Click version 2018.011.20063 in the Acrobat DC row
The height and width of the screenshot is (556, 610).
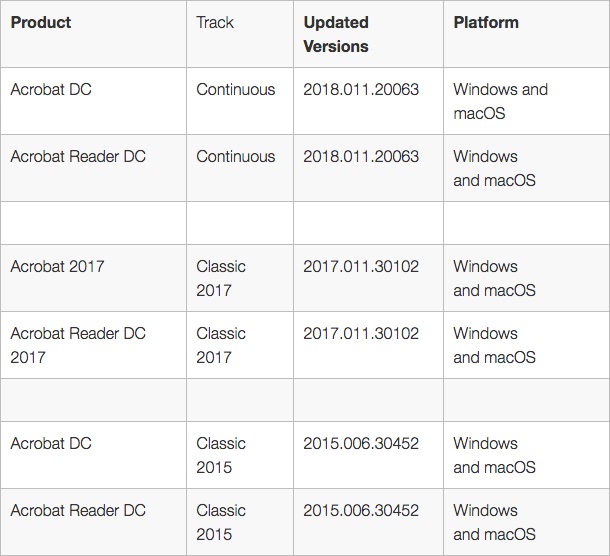tap(361, 89)
